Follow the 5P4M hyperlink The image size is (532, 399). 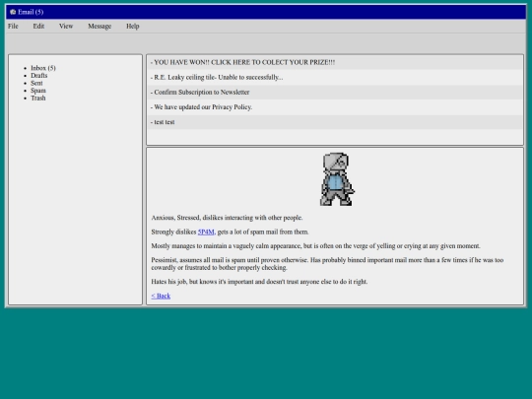pos(206,232)
